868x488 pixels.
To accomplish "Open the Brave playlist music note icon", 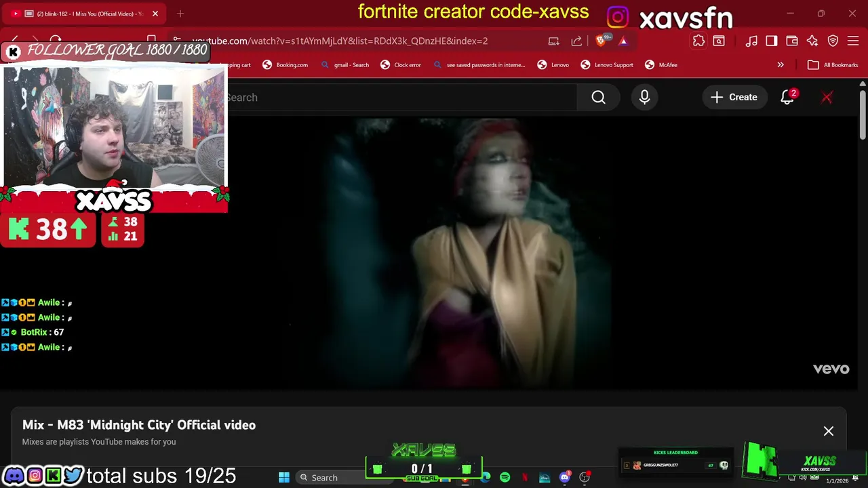I will click(x=751, y=41).
